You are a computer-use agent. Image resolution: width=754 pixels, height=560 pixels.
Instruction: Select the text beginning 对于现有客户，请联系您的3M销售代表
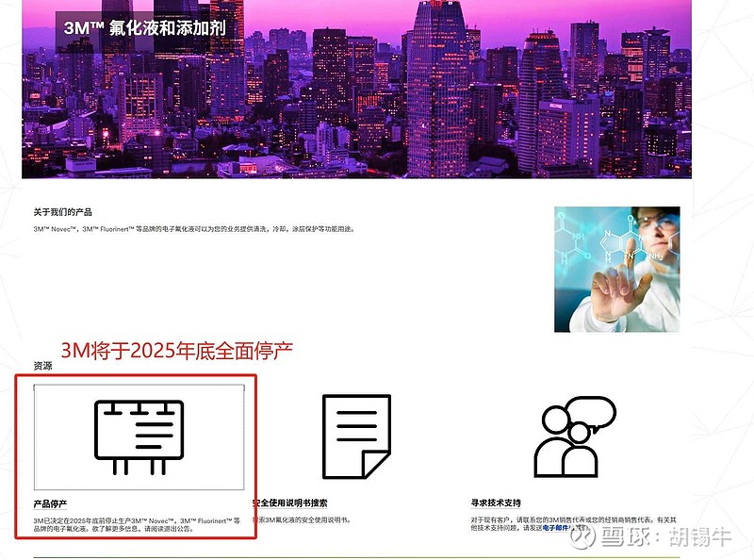(x=573, y=523)
